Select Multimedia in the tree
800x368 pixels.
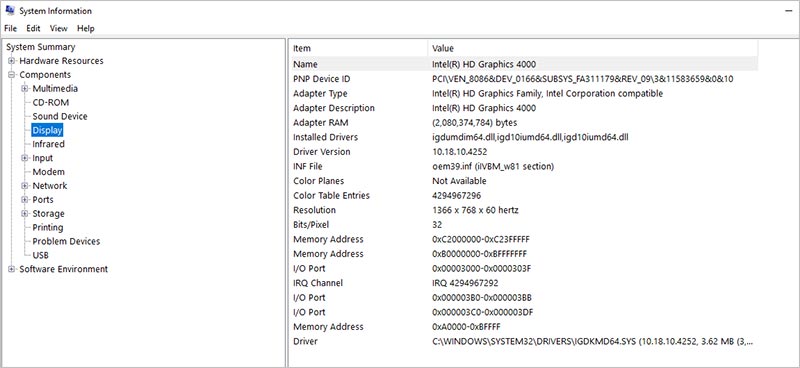pos(55,88)
